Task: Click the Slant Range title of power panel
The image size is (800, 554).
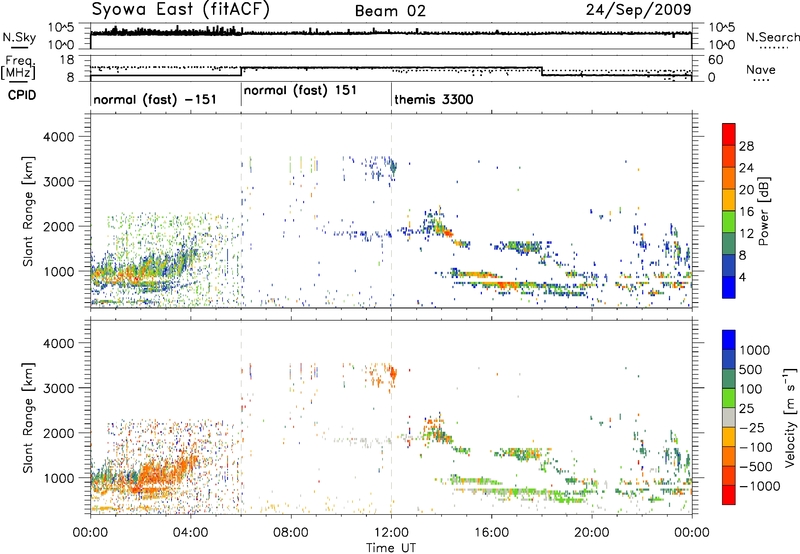Action: point(28,211)
